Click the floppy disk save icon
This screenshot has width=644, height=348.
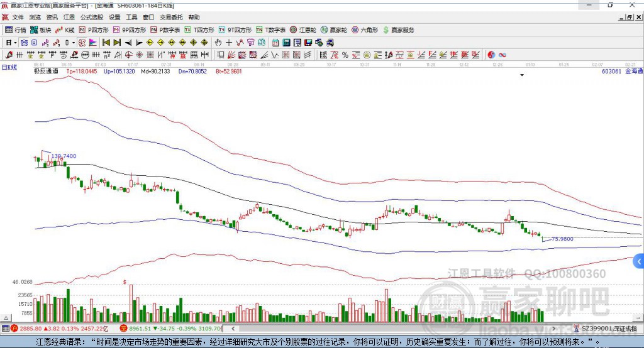coord(308,43)
